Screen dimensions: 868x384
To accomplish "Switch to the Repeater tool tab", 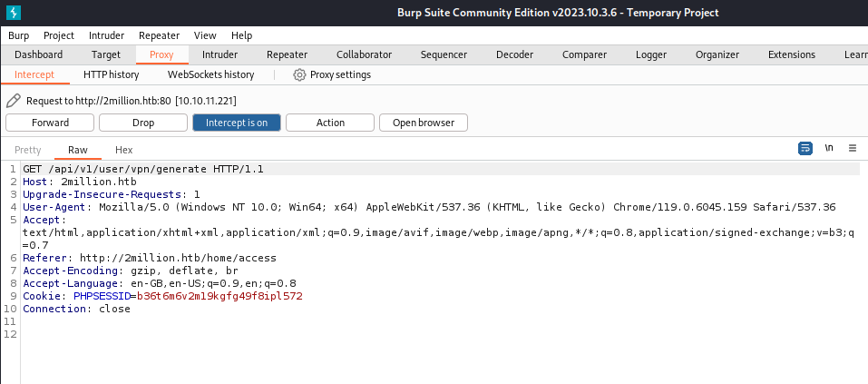I will tap(287, 54).
